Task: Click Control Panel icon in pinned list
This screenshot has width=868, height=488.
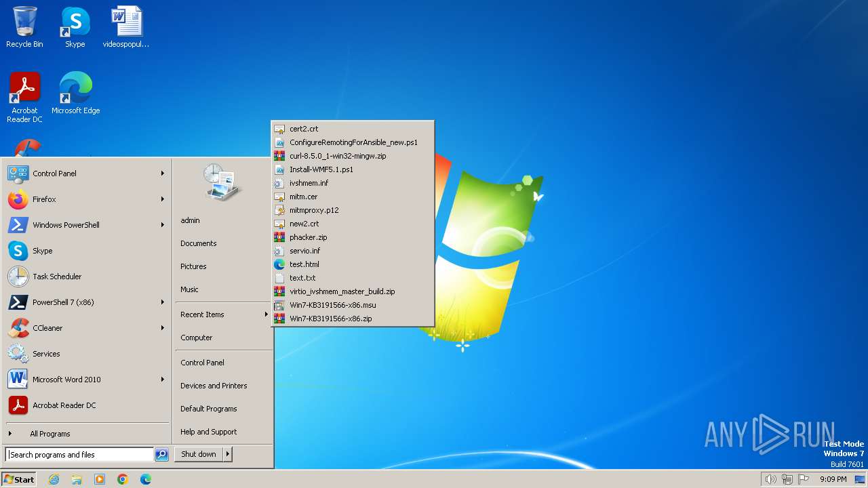Action: (x=18, y=174)
